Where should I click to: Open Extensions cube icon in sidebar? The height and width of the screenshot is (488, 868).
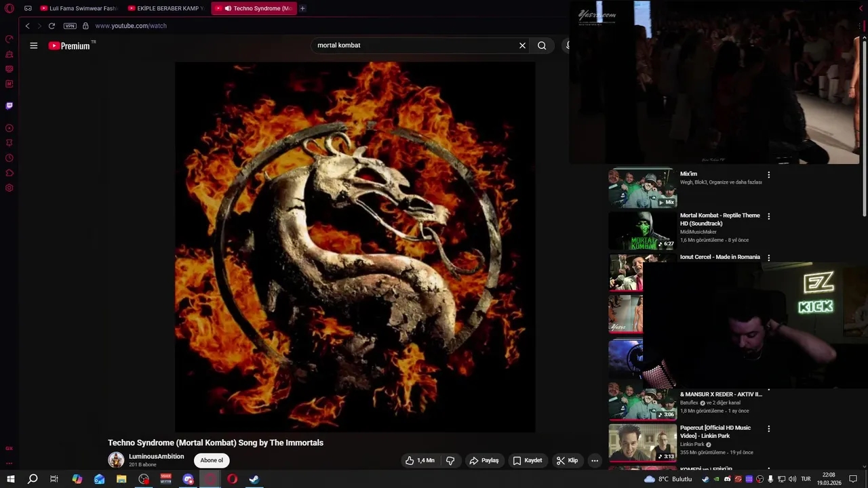pos(9,173)
